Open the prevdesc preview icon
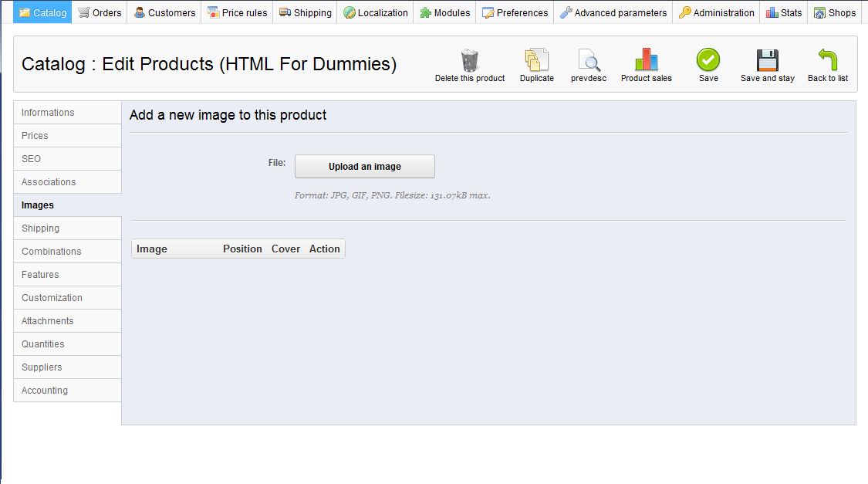Viewport: 868px width, 484px height. [x=589, y=60]
